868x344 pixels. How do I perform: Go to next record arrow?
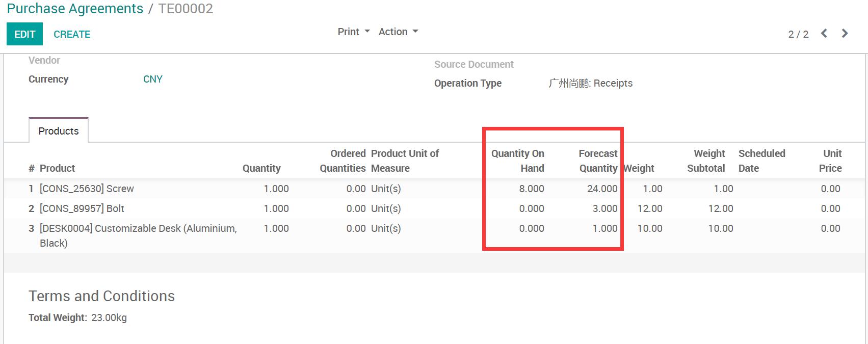coord(845,34)
